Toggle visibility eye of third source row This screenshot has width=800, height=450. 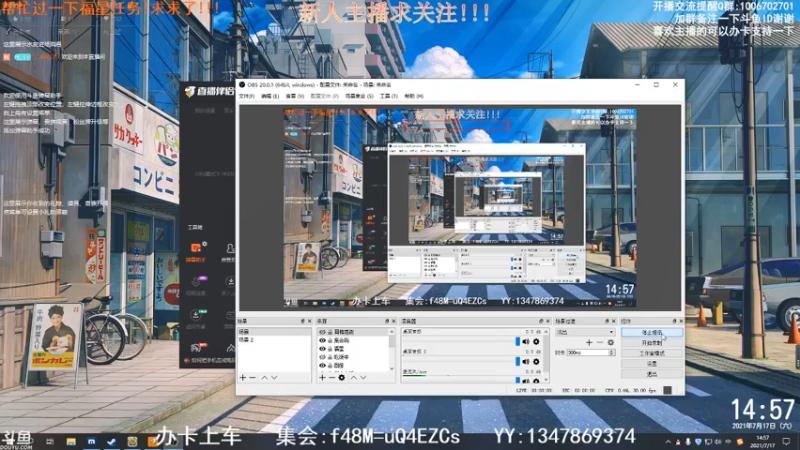click(322, 348)
